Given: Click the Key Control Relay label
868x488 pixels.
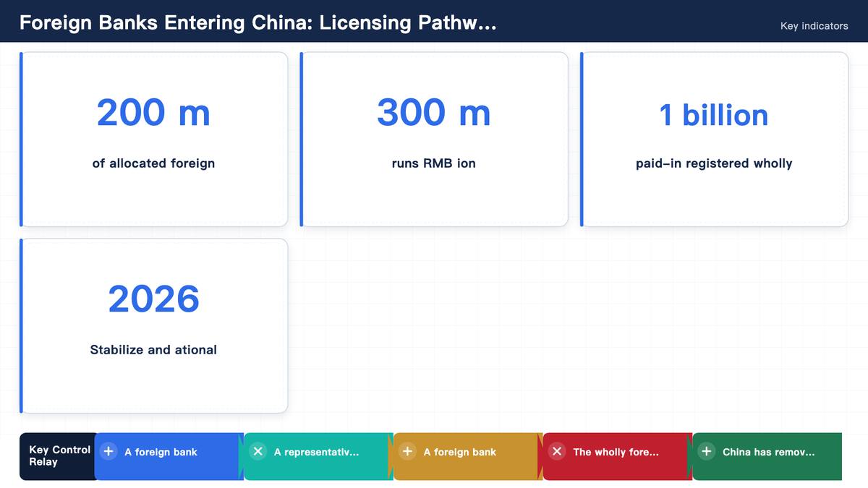Looking at the screenshot, I should [59, 455].
